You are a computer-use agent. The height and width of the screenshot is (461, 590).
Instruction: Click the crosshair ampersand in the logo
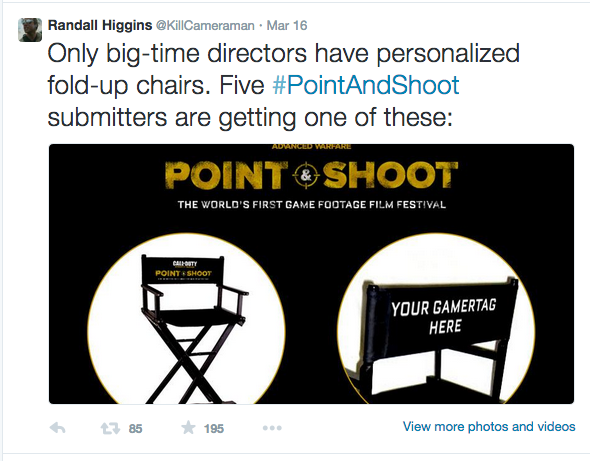[306, 175]
